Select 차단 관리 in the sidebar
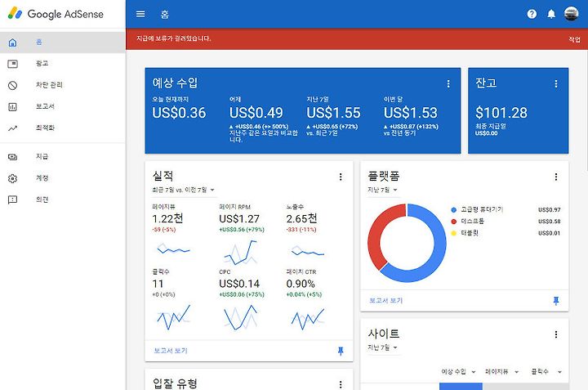 pyautogui.click(x=63, y=85)
